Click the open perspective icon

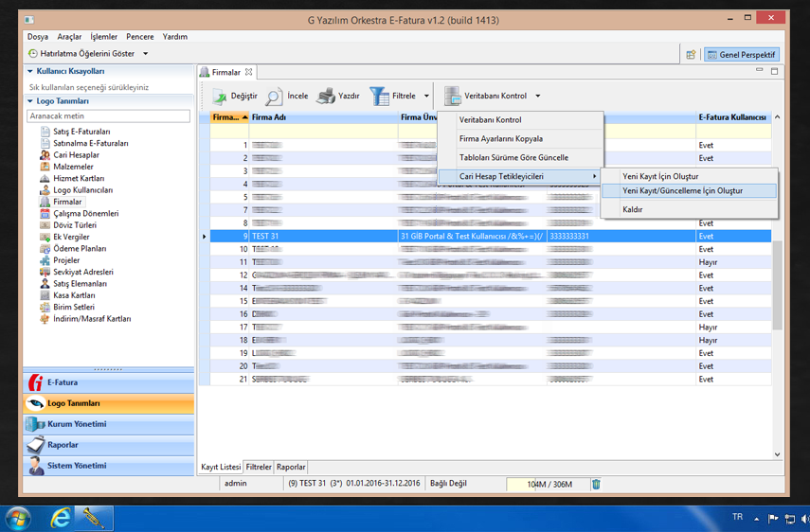pyautogui.click(x=691, y=55)
